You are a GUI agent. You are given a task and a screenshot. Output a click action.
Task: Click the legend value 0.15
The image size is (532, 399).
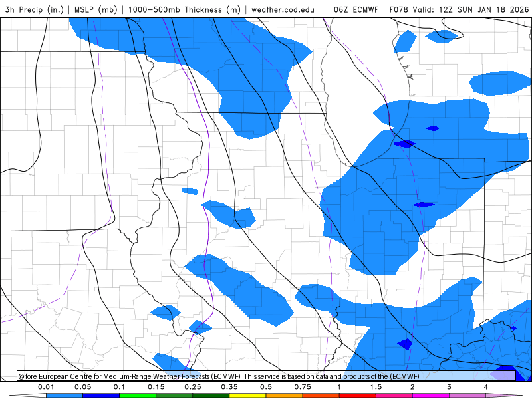156,387
